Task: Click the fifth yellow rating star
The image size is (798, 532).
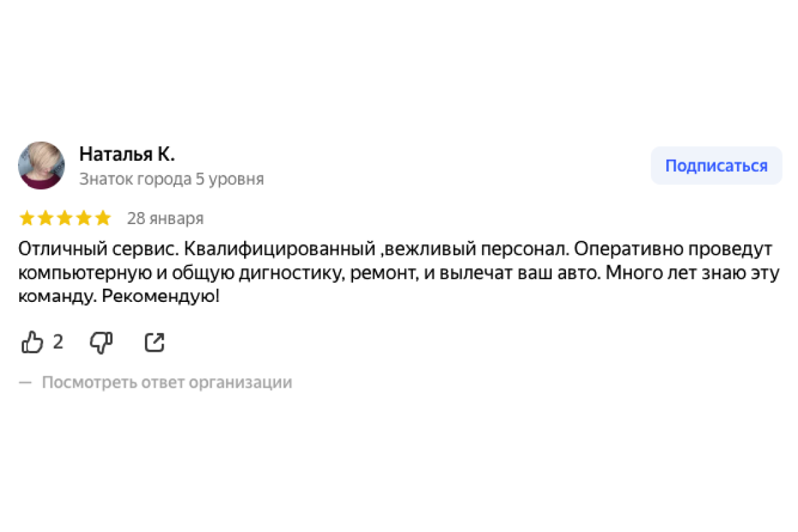Action: [102, 218]
